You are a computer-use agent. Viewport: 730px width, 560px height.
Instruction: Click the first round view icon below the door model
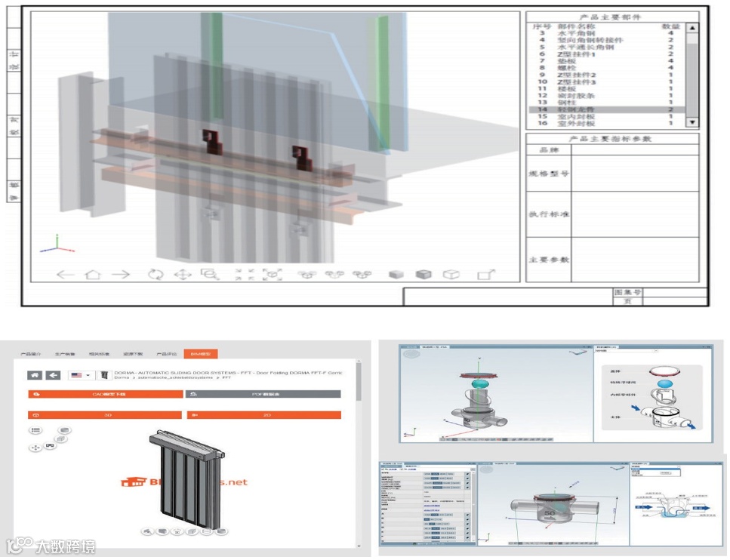click(x=147, y=531)
